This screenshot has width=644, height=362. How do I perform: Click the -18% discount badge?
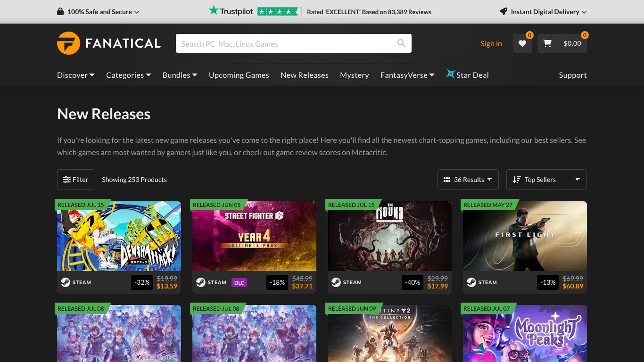[x=278, y=282]
